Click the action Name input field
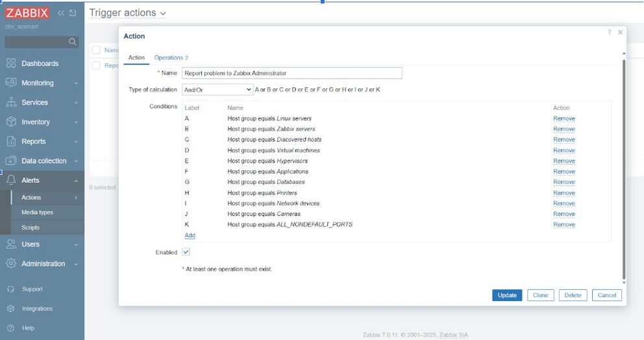The width and height of the screenshot is (644, 340). click(x=291, y=73)
